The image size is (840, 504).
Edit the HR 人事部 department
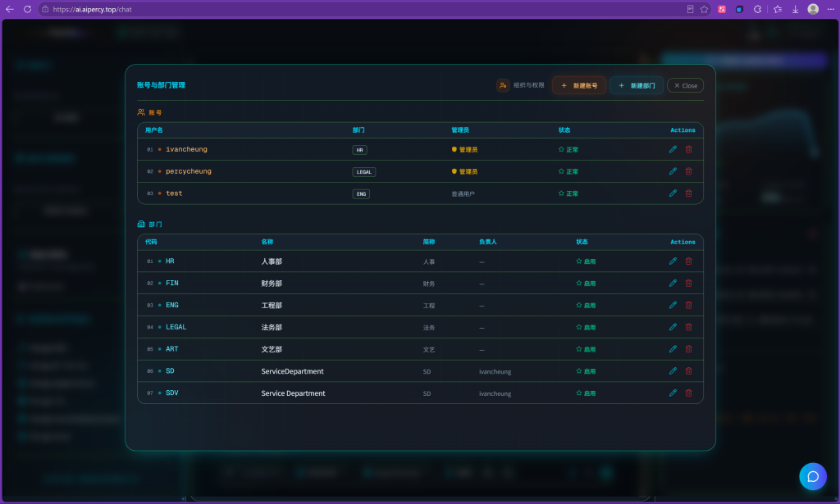click(673, 261)
